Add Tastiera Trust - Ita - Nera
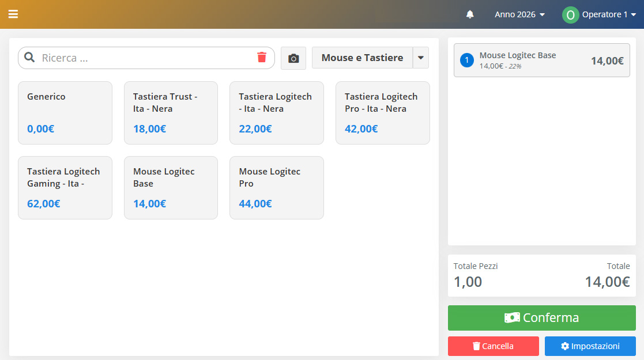The image size is (644, 360). (x=171, y=113)
